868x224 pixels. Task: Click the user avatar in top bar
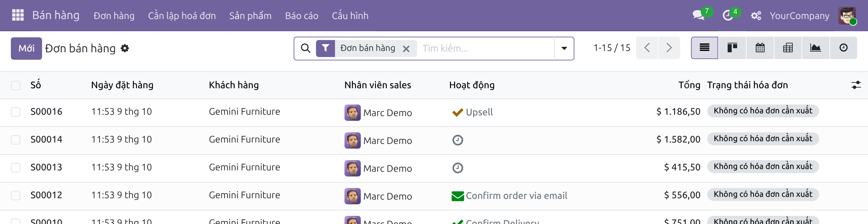(847, 16)
